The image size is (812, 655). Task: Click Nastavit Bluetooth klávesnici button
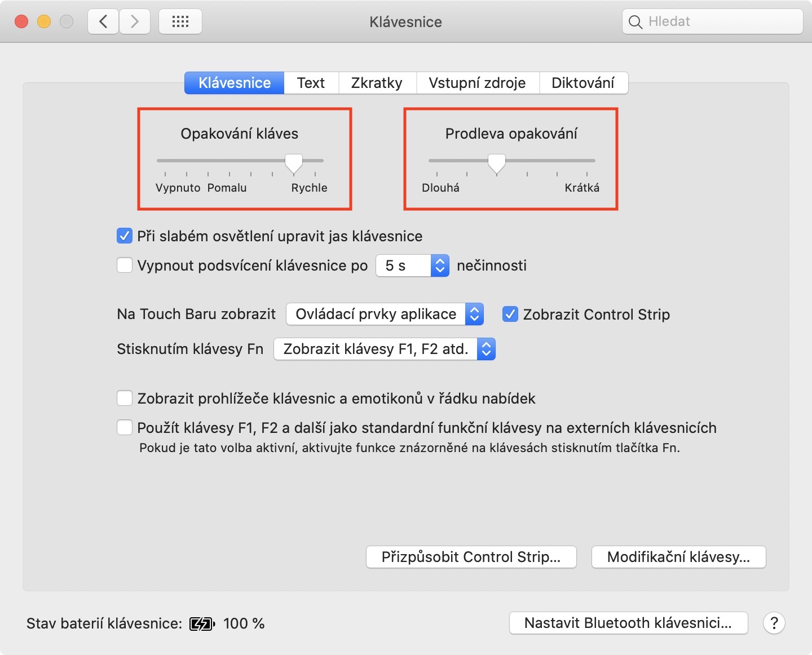tap(628, 623)
